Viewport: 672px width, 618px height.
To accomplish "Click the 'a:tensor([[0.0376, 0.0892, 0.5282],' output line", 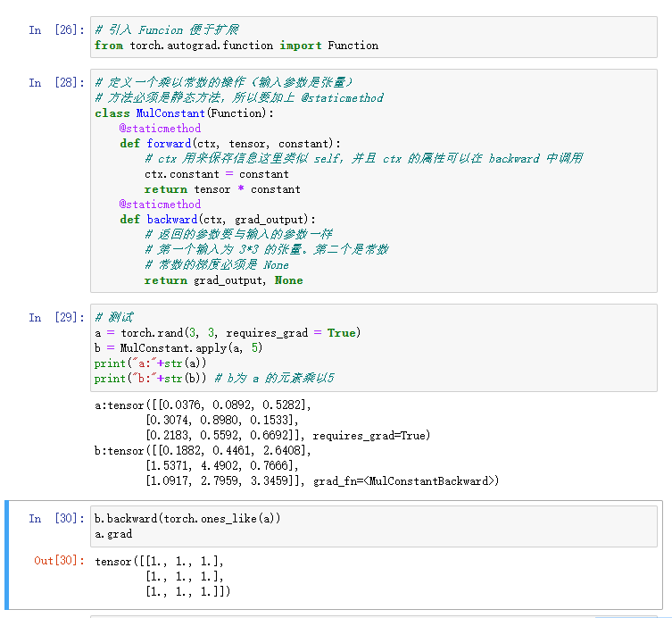I will tap(203, 405).
